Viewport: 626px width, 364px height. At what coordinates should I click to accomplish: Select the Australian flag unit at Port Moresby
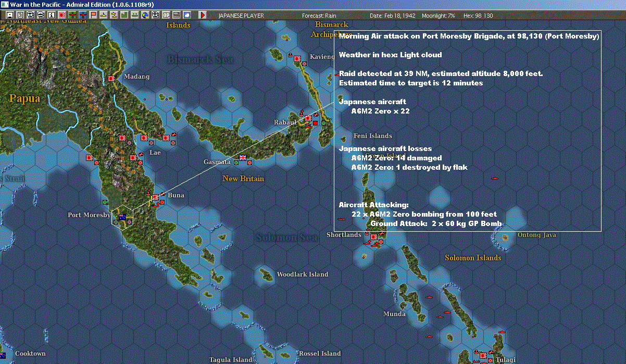pyautogui.click(x=123, y=217)
